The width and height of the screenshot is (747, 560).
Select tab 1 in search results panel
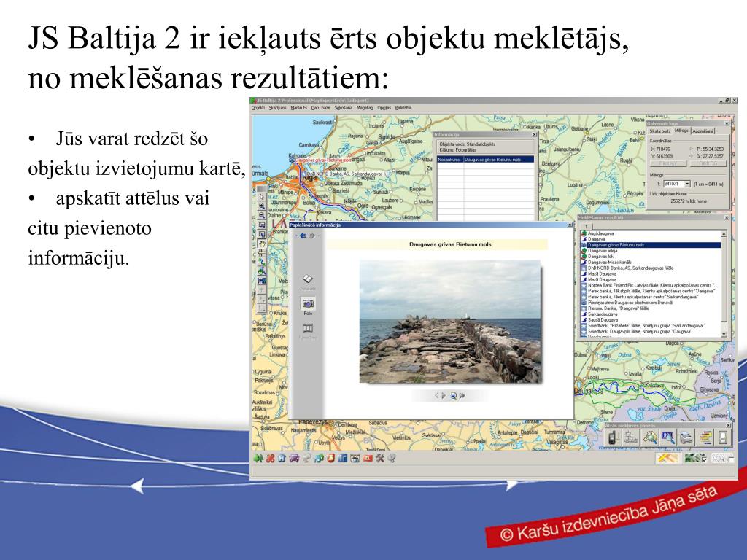tap(587, 226)
